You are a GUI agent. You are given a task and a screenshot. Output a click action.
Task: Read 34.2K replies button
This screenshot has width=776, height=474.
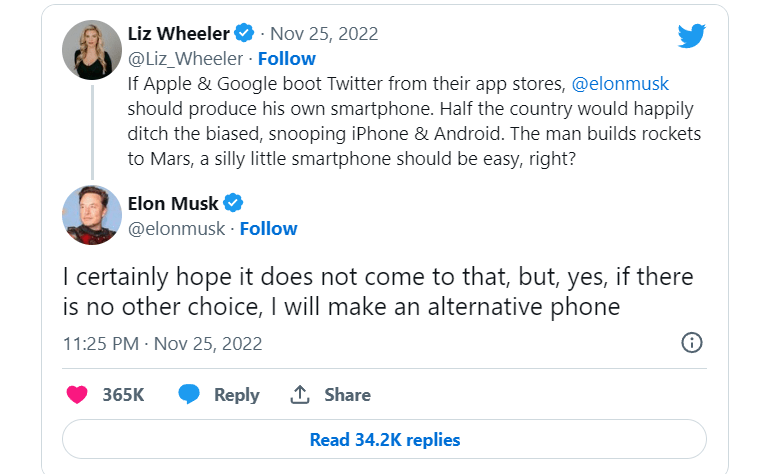pos(384,439)
